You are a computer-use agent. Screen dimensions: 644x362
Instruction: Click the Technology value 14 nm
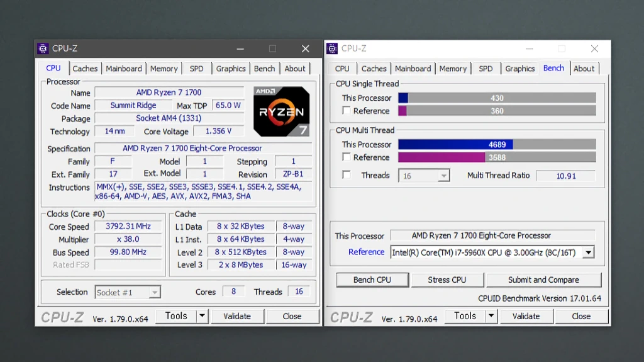pos(114,131)
